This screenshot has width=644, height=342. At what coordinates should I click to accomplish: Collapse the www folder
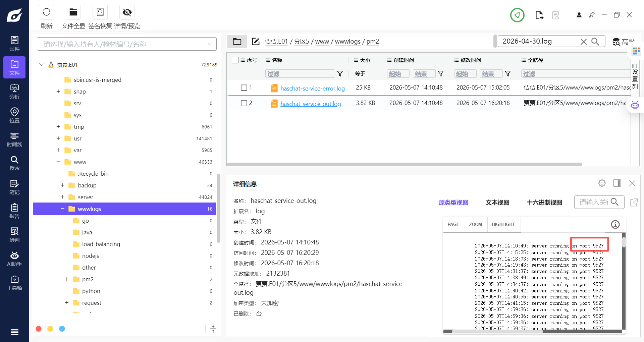pyautogui.click(x=58, y=162)
